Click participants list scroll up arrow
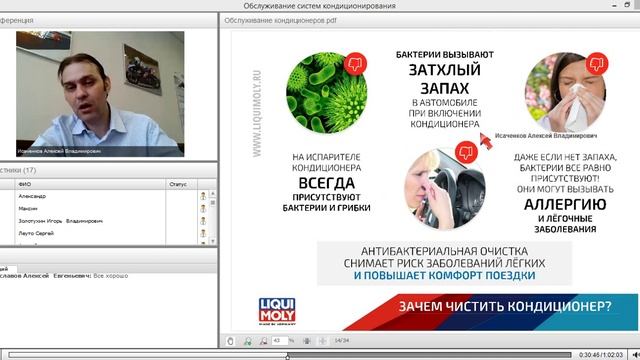The height and width of the screenshot is (360, 640). click(213, 193)
